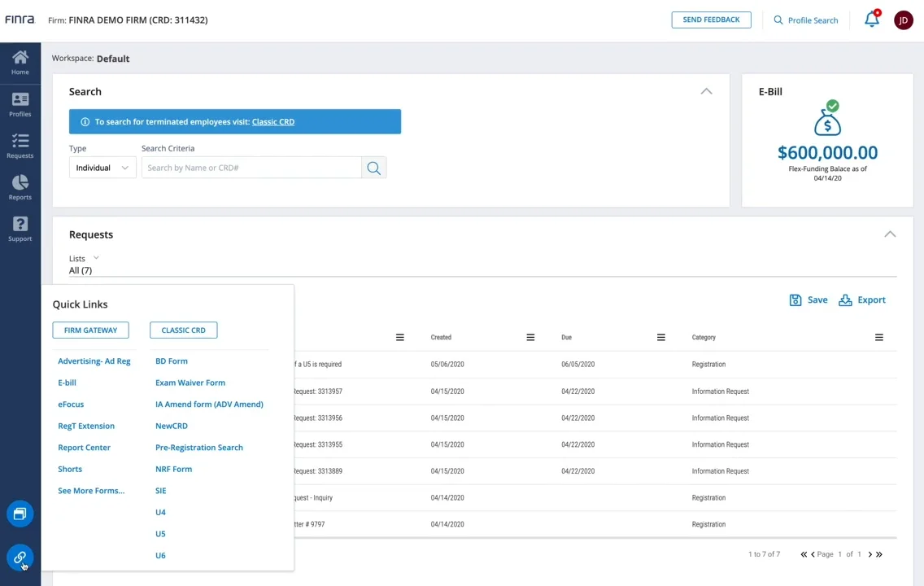Expand the Lists dropdown chevron
The width and height of the screenshot is (924, 586).
pyautogui.click(x=96, y=258)
